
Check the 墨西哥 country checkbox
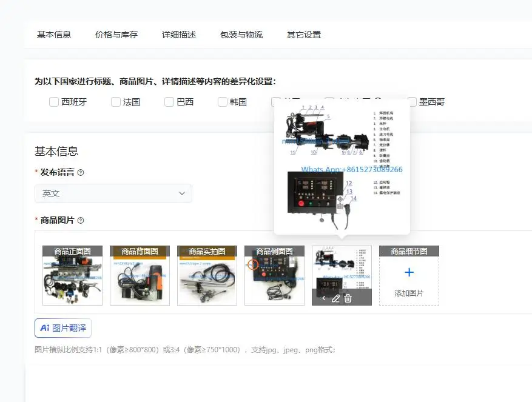[x=412, y=102]
